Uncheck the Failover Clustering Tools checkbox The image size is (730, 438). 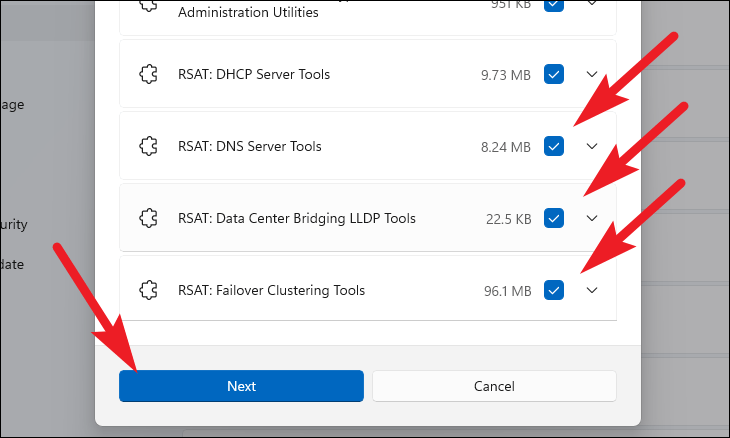[x=554, y=290]
